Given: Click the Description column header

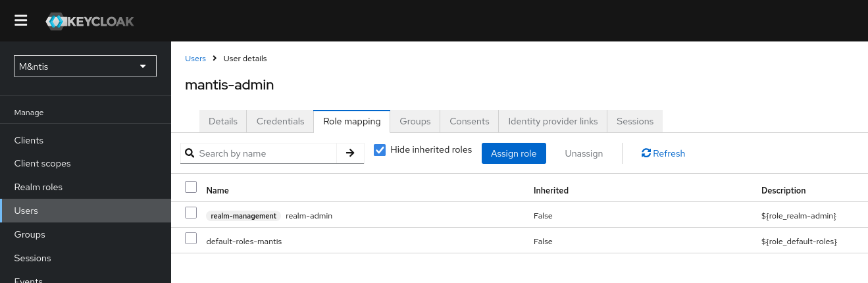Looking at the screenshot, I should [783, 190].
